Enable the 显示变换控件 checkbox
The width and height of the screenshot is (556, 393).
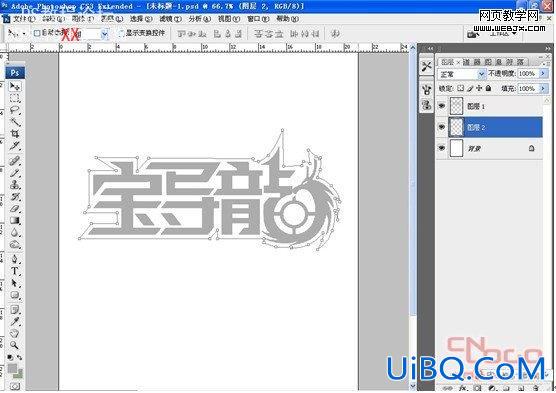click(x=121, y=33)
